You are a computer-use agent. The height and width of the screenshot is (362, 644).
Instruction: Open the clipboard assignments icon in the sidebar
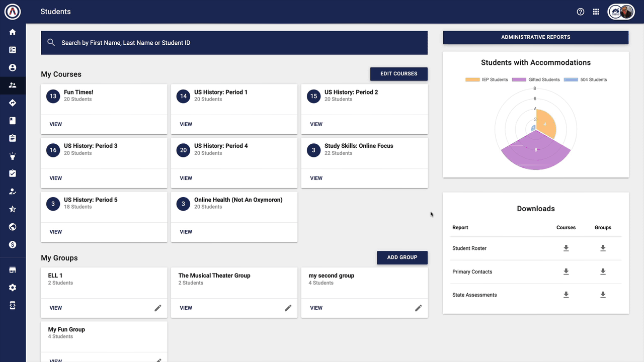point(13,138)
